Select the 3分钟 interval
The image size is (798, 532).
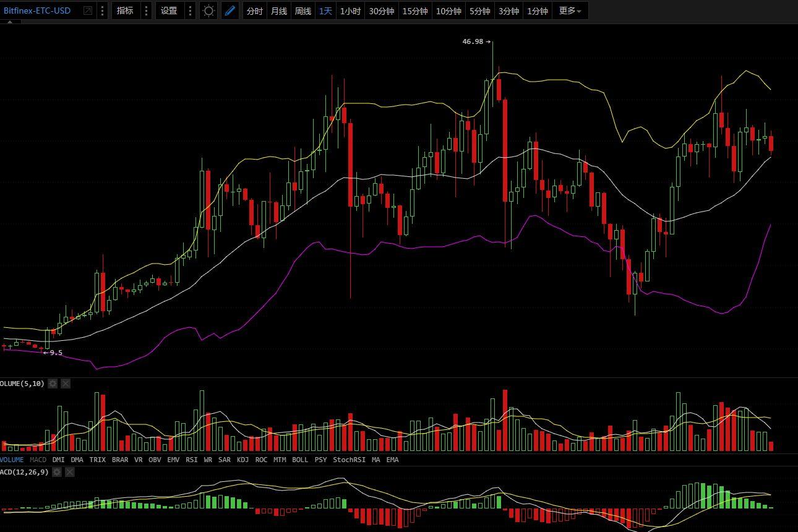pos(508,11)
